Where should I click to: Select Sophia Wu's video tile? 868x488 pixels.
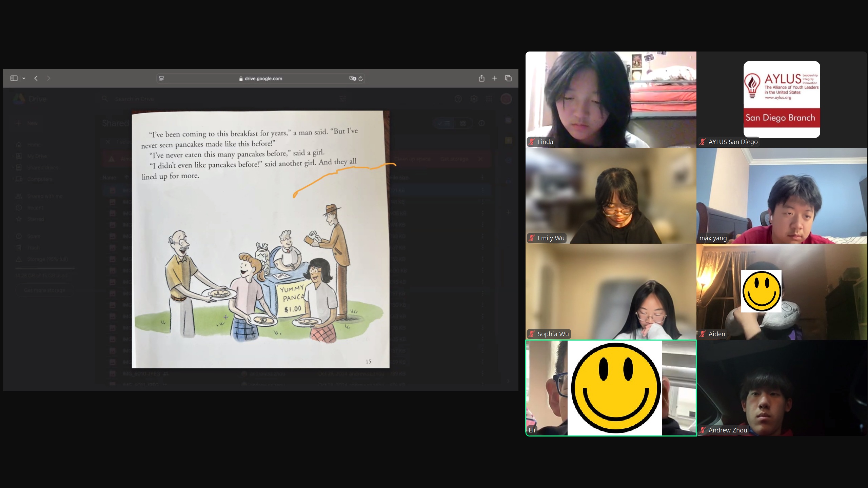pos(611,292)
